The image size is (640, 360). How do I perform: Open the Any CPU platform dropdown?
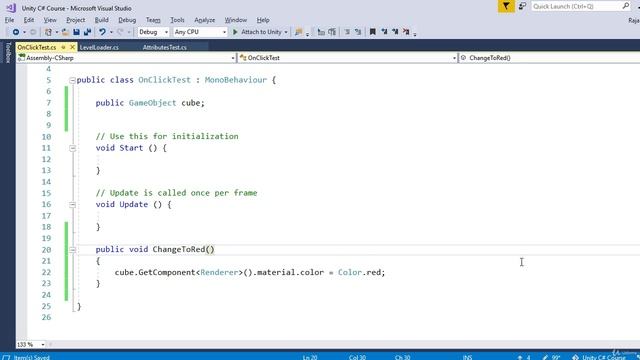(200, 32)
